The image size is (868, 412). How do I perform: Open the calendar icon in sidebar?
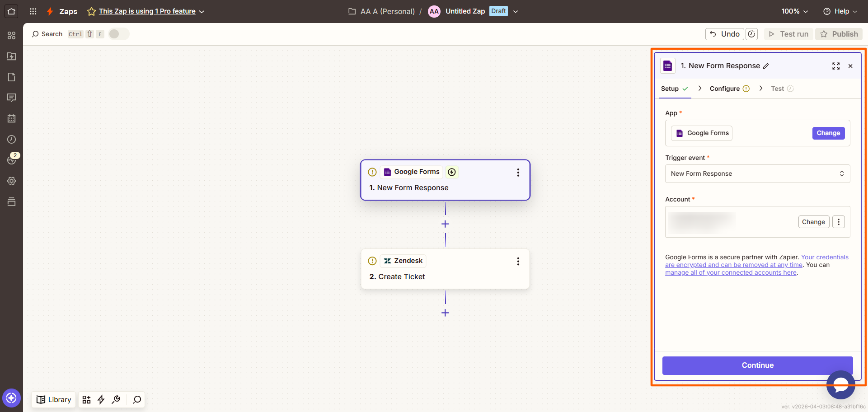pyautogui.click(x=11, y=118)
